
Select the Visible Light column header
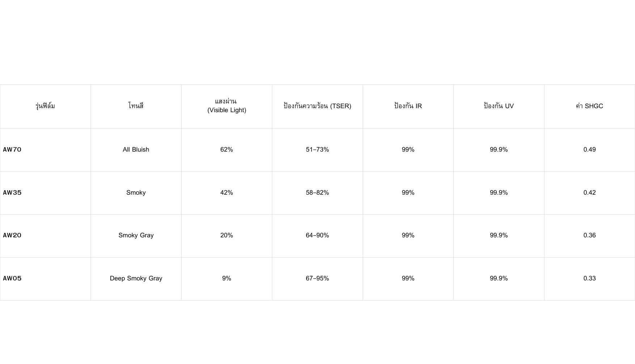(227, 106)
